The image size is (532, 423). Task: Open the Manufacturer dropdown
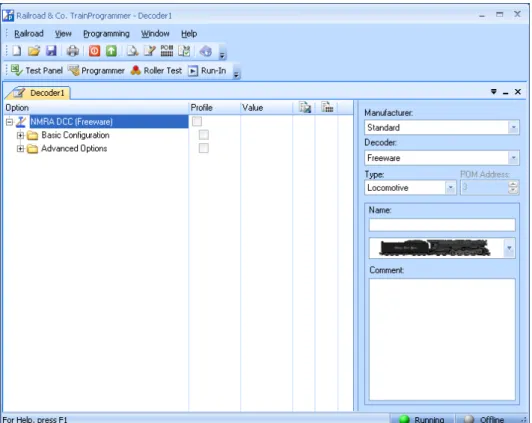[513, 128]
